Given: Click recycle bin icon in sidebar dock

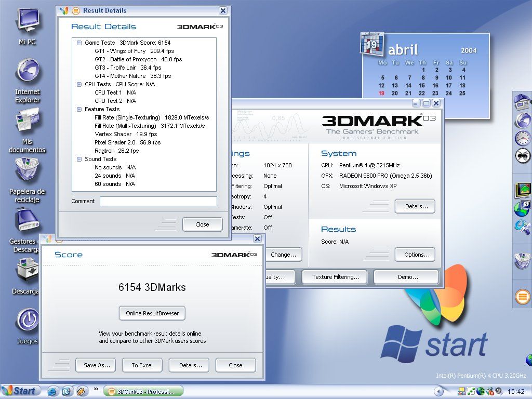Looking at the screenshot, I should tap(522, 260).
